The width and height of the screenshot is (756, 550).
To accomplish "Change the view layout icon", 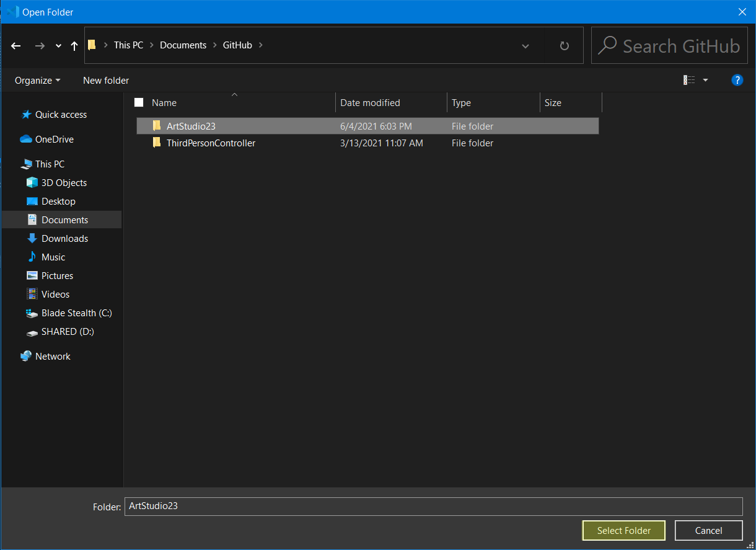I will 689,80.
